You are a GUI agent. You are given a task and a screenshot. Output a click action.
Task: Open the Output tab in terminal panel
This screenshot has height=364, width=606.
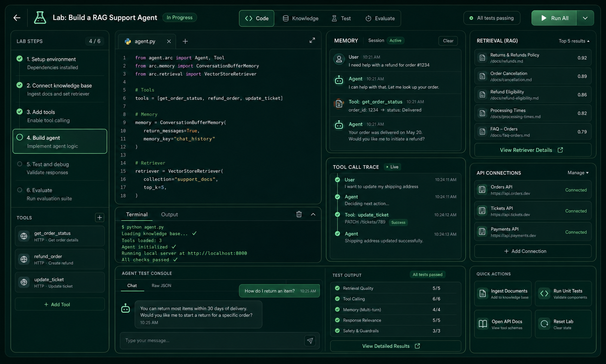(169, 215)
